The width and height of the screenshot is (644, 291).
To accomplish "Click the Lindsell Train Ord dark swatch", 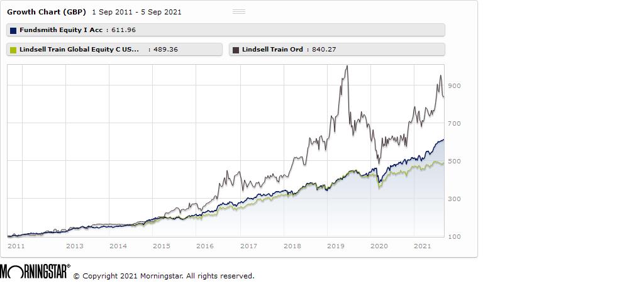I will click(236, 50).
